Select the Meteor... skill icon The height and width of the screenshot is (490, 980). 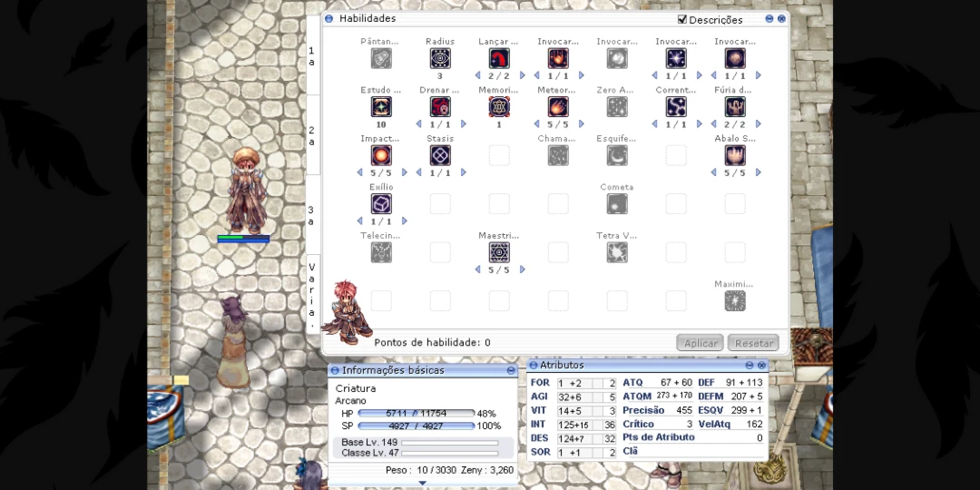coord(558,107)
